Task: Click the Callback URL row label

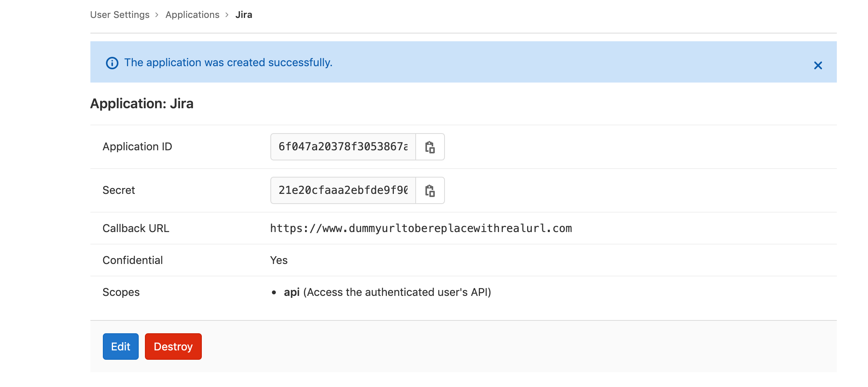Action: (136, 229)
